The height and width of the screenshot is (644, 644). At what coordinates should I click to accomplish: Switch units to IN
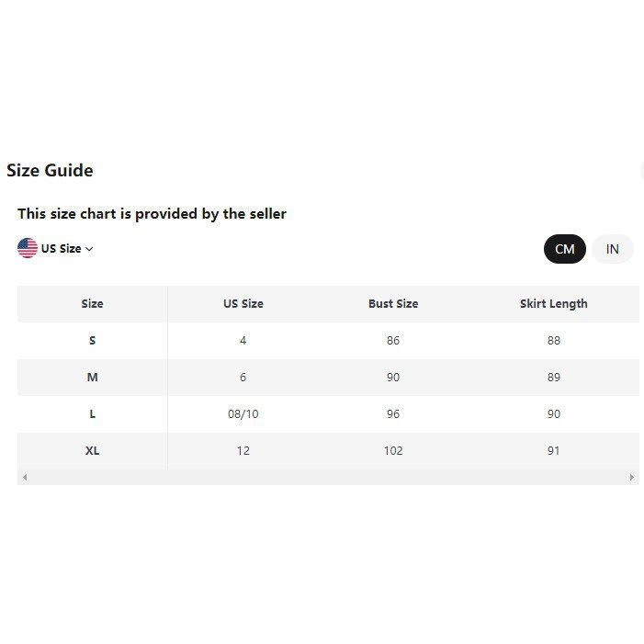click(612, 249)
